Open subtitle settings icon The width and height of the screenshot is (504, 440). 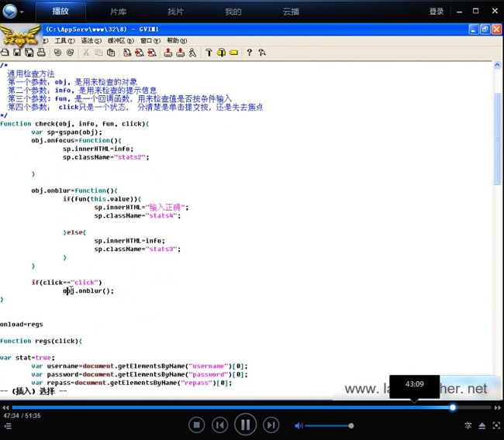(x=468, y=425)
